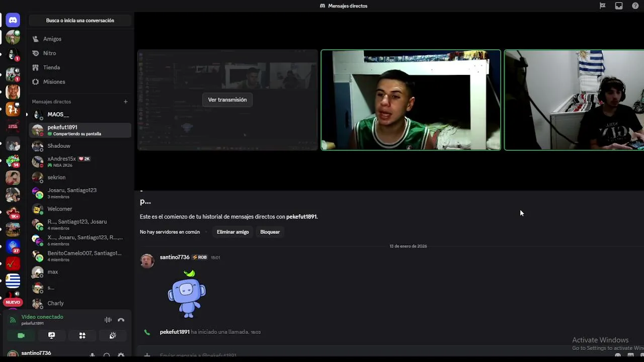Open noise suppression waveform icon
The width and height of the screenshot is (644, 362).
tap(108, 320)
